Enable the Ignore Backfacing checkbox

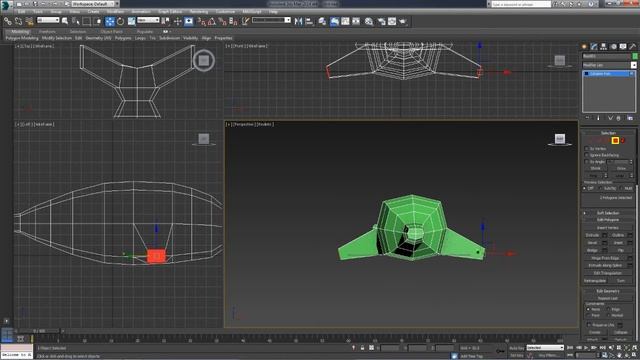click(x=587, y=155)
